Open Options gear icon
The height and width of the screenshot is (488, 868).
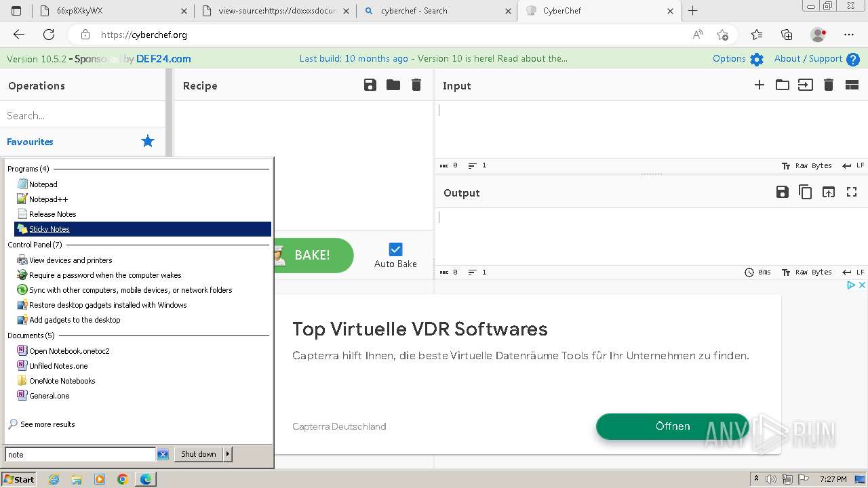pos(757,59)
